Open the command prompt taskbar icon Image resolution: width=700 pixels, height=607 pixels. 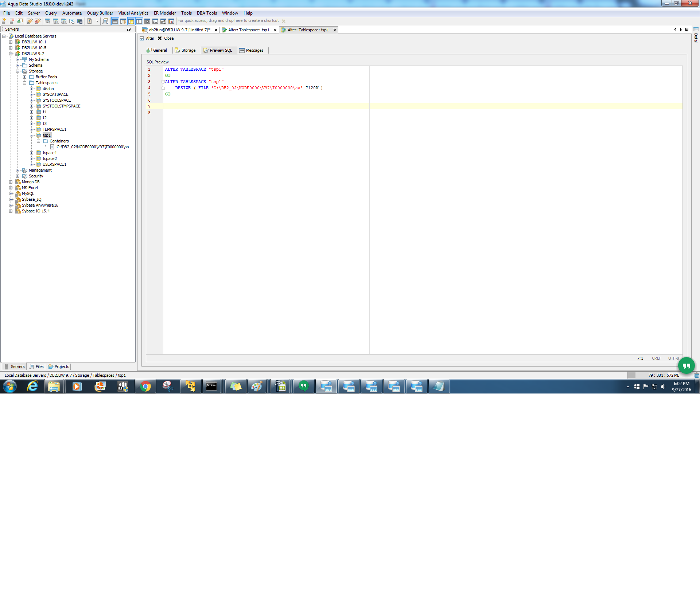pos(211,386)
